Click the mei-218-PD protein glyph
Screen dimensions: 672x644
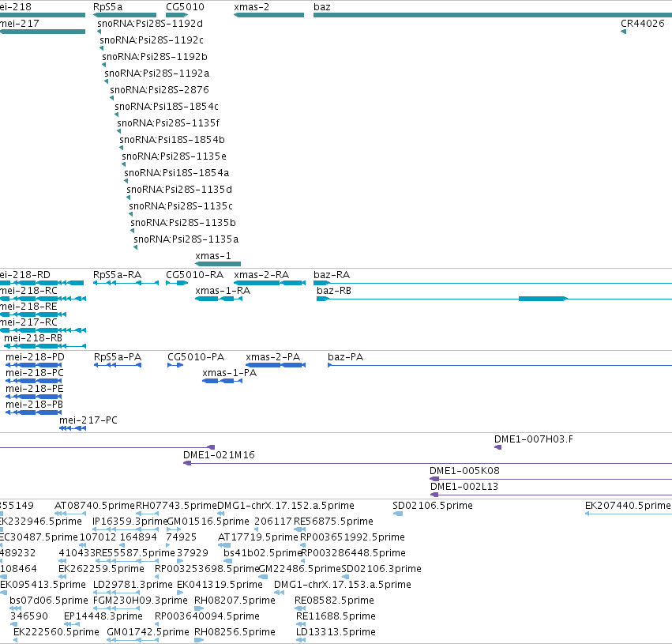[x=33, y=365]
